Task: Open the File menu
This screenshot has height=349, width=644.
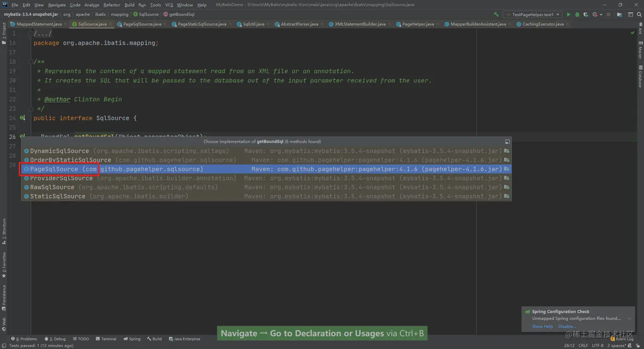Action: pos(15,5)
